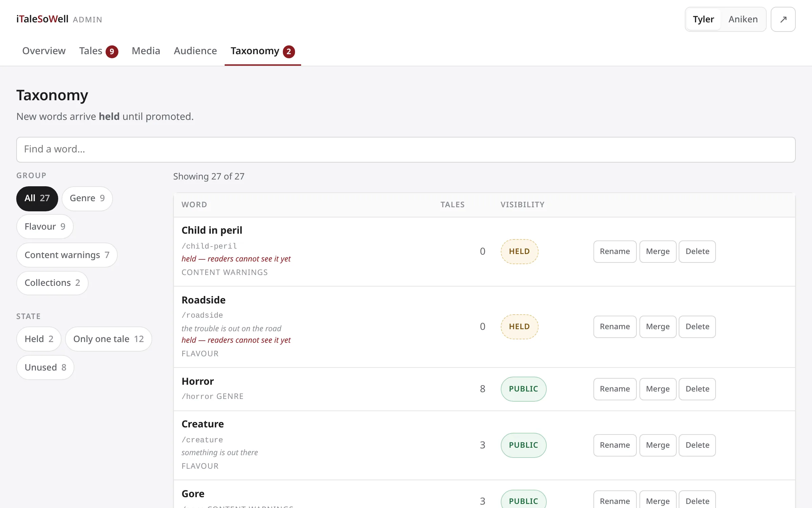Viewport: 812px width, 508px height.
Task: Merge the Child in peril word
Action: pos(658,252)
